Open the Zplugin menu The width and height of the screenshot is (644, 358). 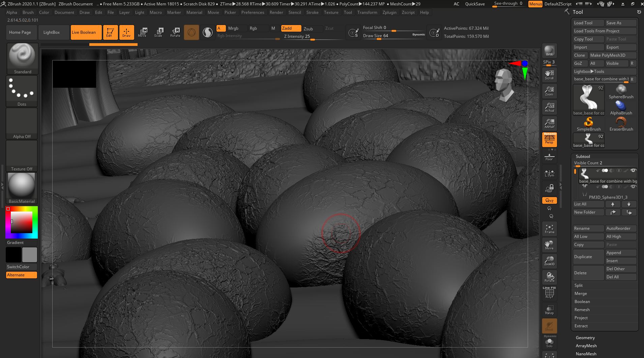[x=389, y=12]
